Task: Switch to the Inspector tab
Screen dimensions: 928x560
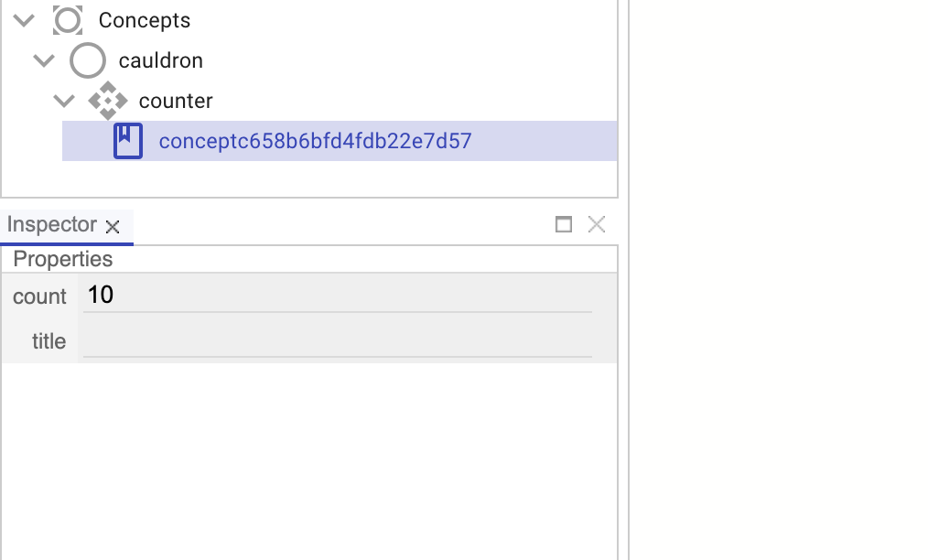Action: (51, 225)
